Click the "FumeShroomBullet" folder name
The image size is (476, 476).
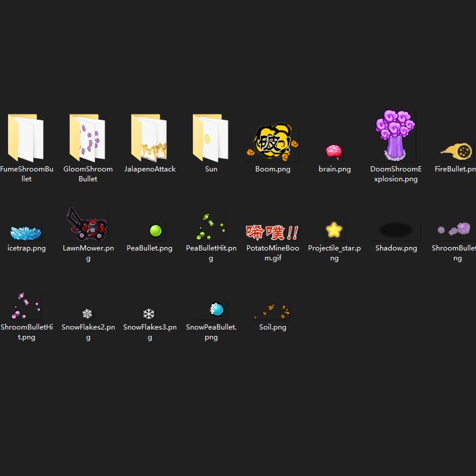click(x=26, y=174)
